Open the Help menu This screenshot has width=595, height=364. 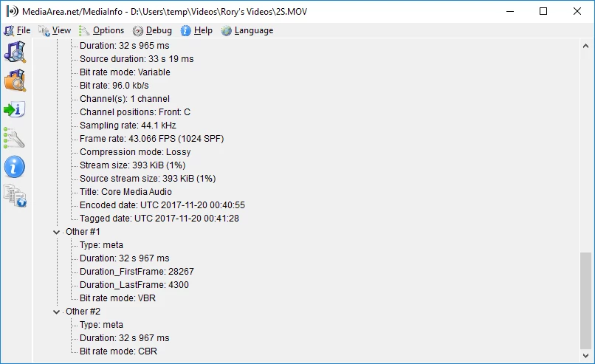196,30
